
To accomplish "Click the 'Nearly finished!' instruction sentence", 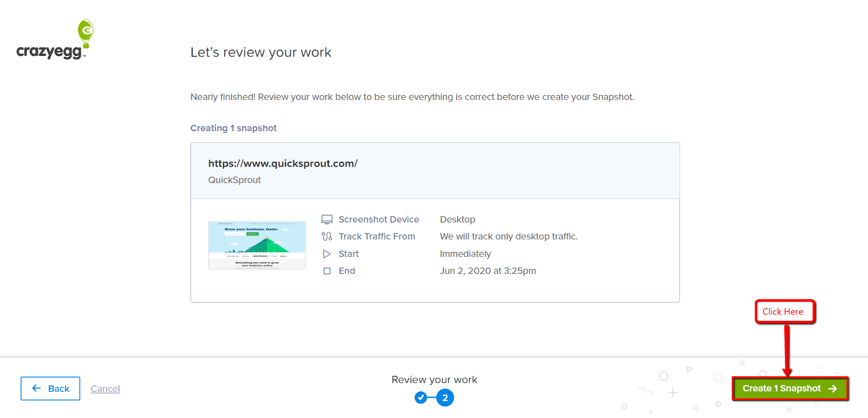I will click(412, 97).
